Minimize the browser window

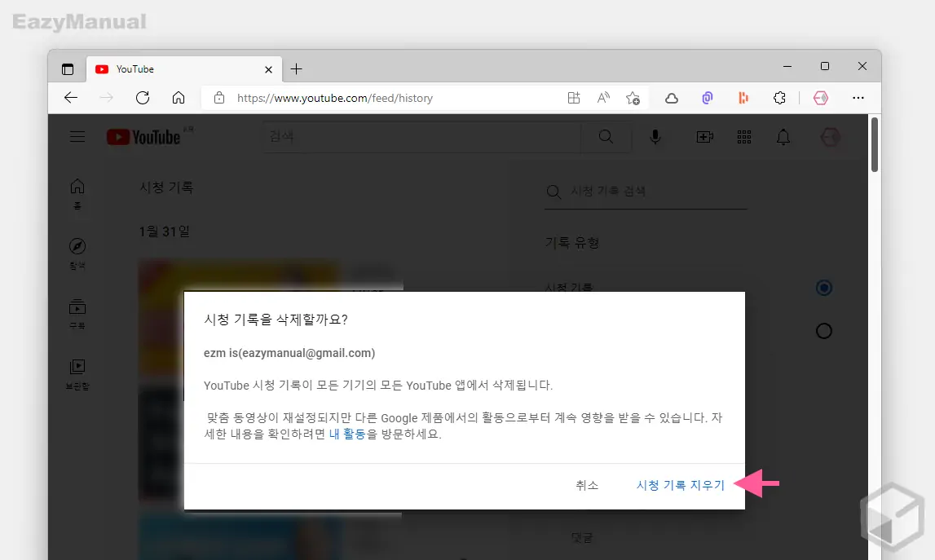[x=787, y=66]
